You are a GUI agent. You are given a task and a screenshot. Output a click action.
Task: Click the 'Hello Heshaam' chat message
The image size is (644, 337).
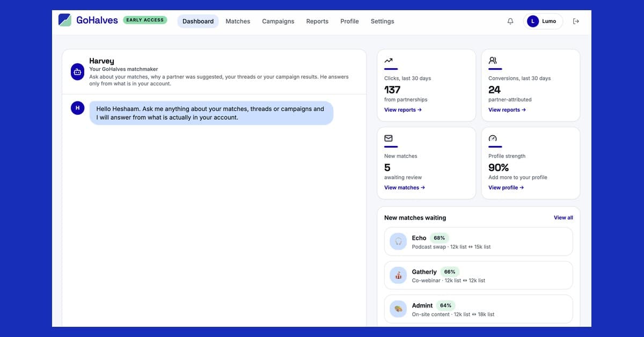pos(211,113)
